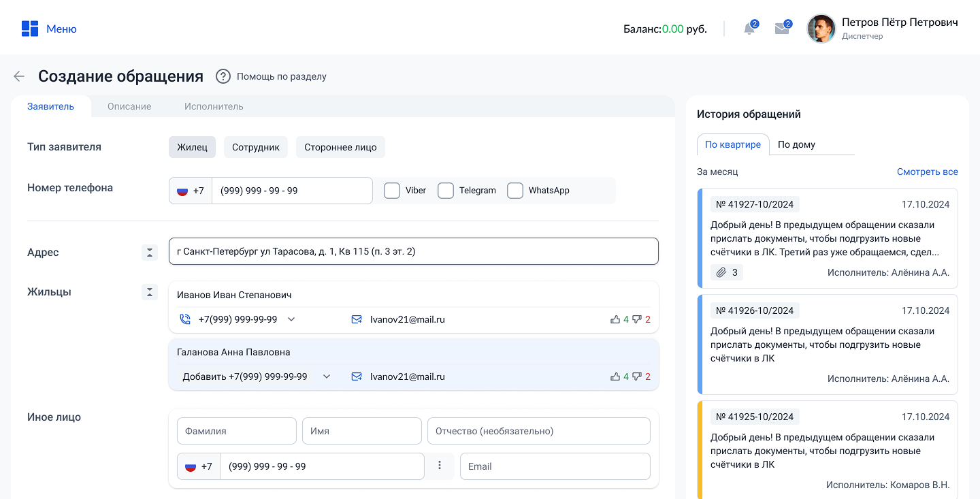Click the back arrow next to Создание обращения
Screen dimensions: 980x499
click(x=19, y=76)
